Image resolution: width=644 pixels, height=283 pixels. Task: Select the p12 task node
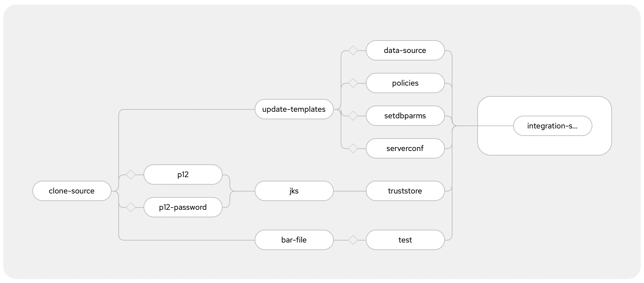183,175
